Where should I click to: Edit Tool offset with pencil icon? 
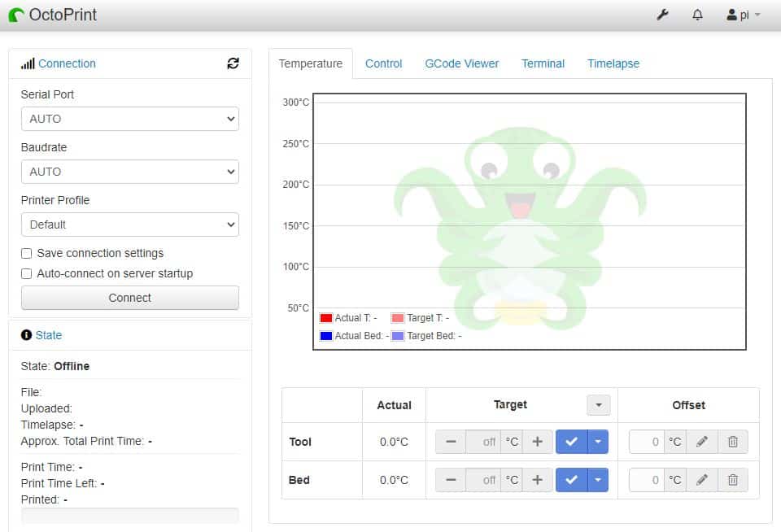pos(702,442)
